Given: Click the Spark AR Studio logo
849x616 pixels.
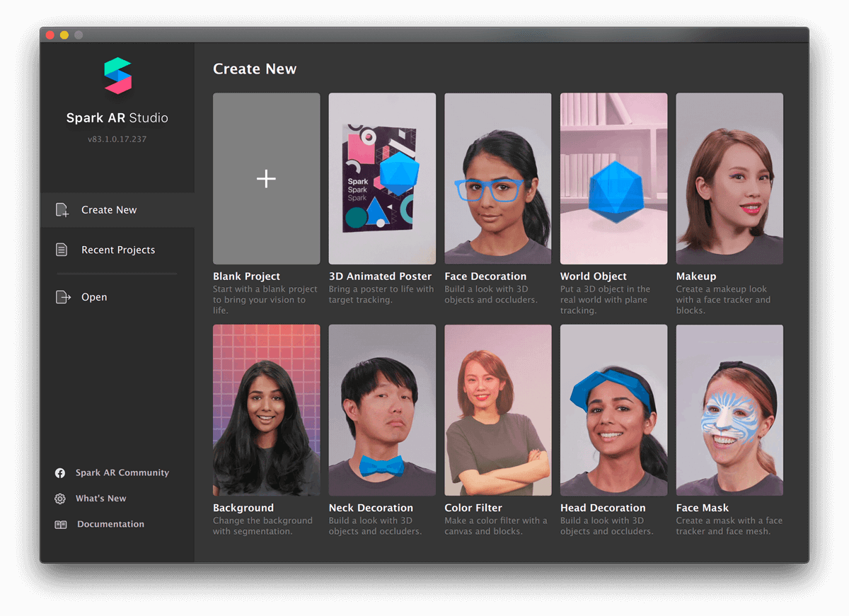Looking at the screenshot, I should [117, 76].
